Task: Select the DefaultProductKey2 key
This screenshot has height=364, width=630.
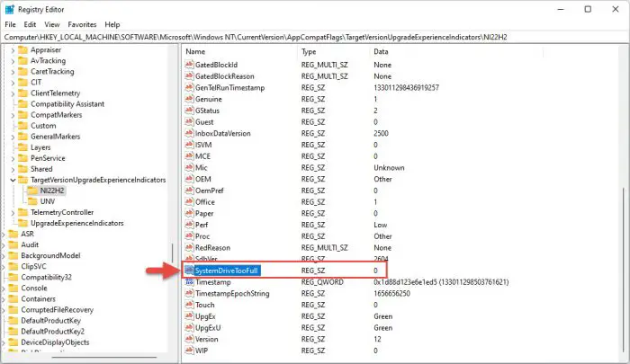Action: (52, 332)
